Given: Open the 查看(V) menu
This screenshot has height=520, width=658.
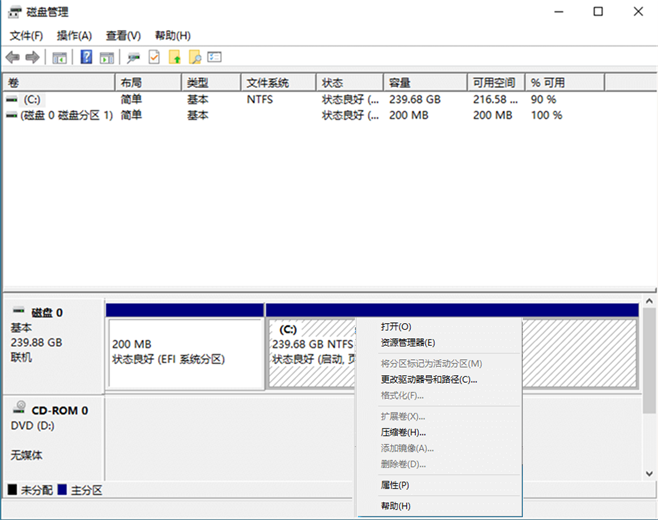Looking at the screenshot, I should [x=123, y=36].
